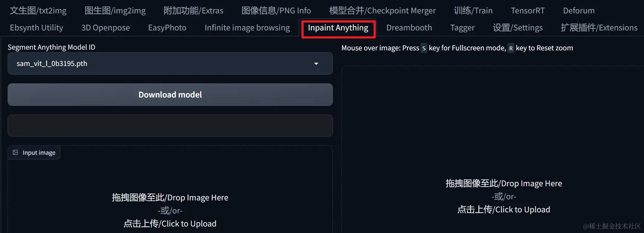This screenshot has height=233, width=644.
Task: Switch to the 3D Openpose tab
Action: (x=106, y=28)
